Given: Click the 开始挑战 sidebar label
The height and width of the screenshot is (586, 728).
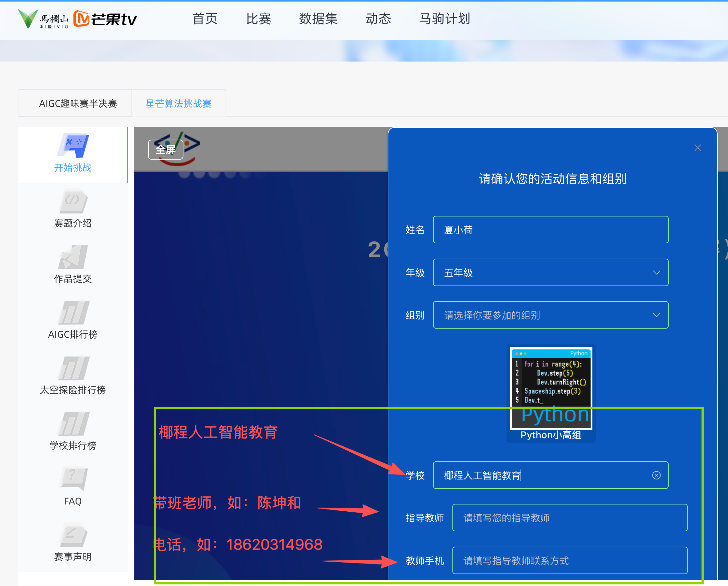Looking at the screenshot, I should [x=73, y=168].
